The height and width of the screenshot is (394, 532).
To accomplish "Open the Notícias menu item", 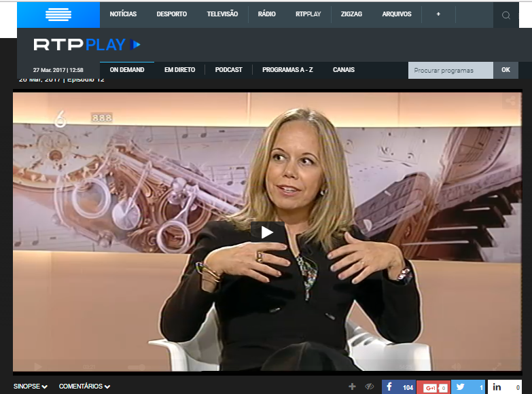I will click(123, 14).
